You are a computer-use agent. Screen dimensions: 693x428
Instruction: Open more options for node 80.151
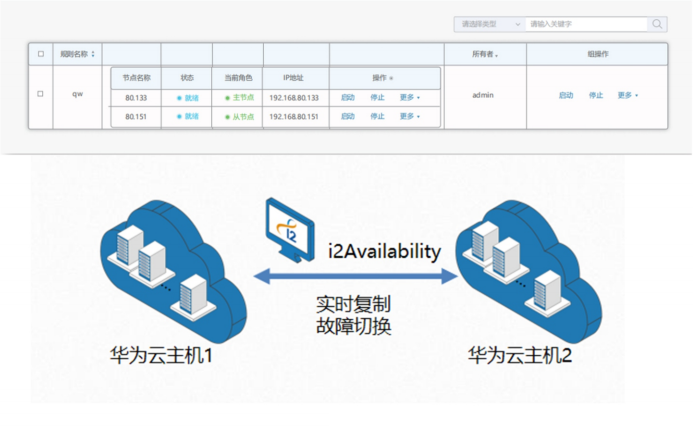[410, 116]
